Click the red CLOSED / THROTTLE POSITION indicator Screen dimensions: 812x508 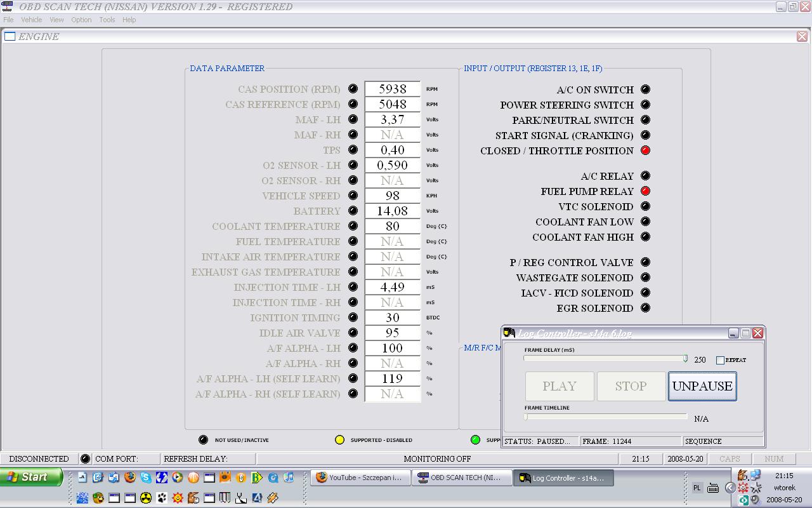tap(645, 150)
